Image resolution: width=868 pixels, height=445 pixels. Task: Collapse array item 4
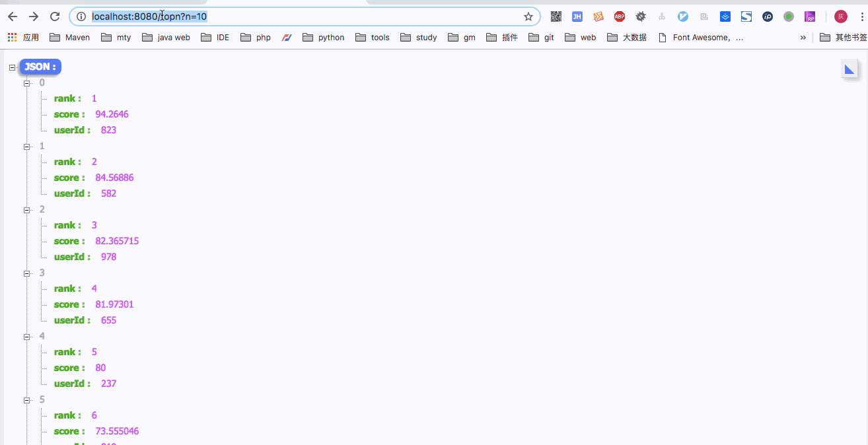pos(27,337)
